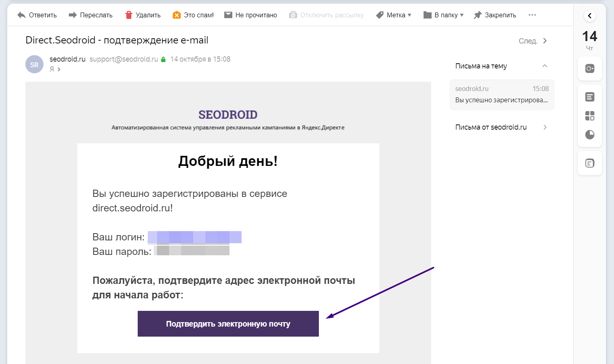Click the red Delete trash icon
This screenshot has height=364, width=614.
(129, 15)
